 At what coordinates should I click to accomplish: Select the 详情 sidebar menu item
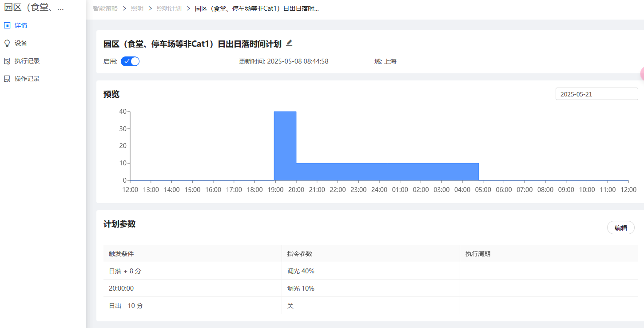pyautogui.click(x=43, y=25)
